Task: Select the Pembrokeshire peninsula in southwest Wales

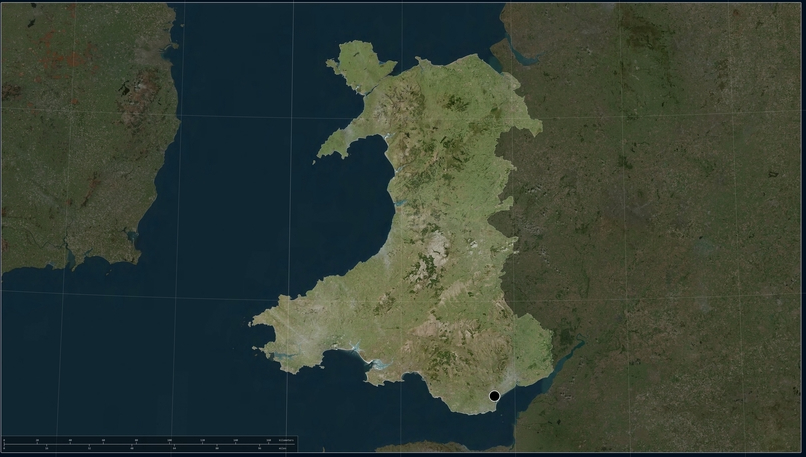Action: coord(288,339)
